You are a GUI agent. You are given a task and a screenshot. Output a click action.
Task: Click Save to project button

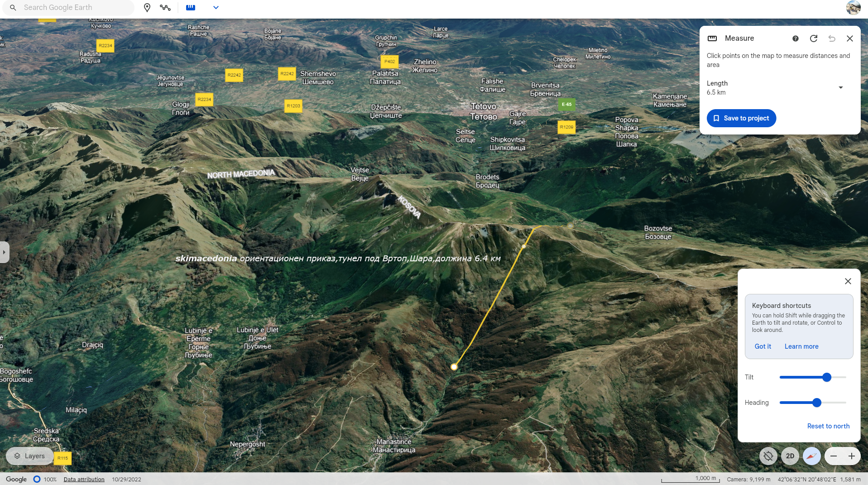point(741,118)
